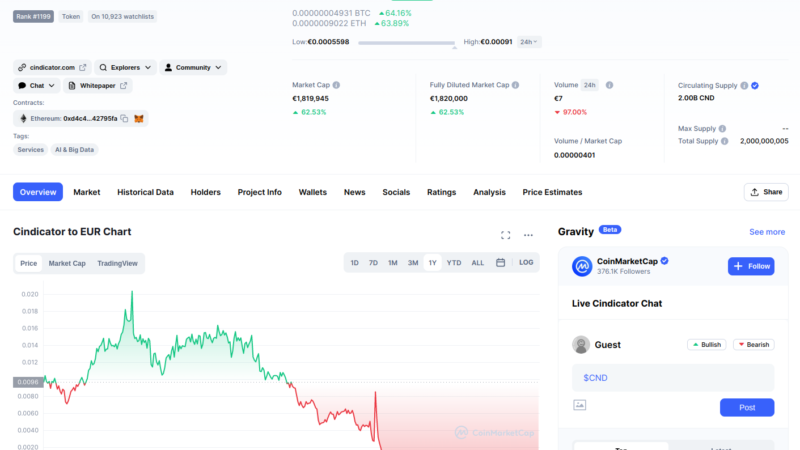Open the Ratings tab

[x=441, y=192]
